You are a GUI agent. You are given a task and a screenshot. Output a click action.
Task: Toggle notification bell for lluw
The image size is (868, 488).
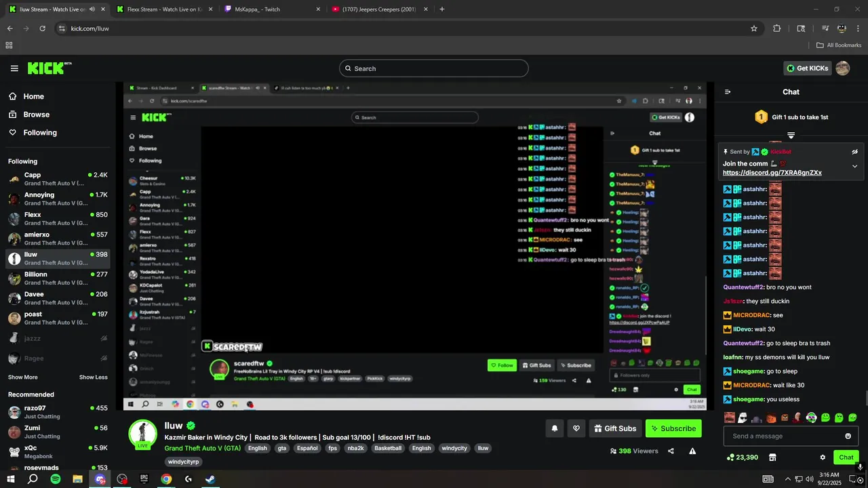pyautogui.click(x=555, y=428)
